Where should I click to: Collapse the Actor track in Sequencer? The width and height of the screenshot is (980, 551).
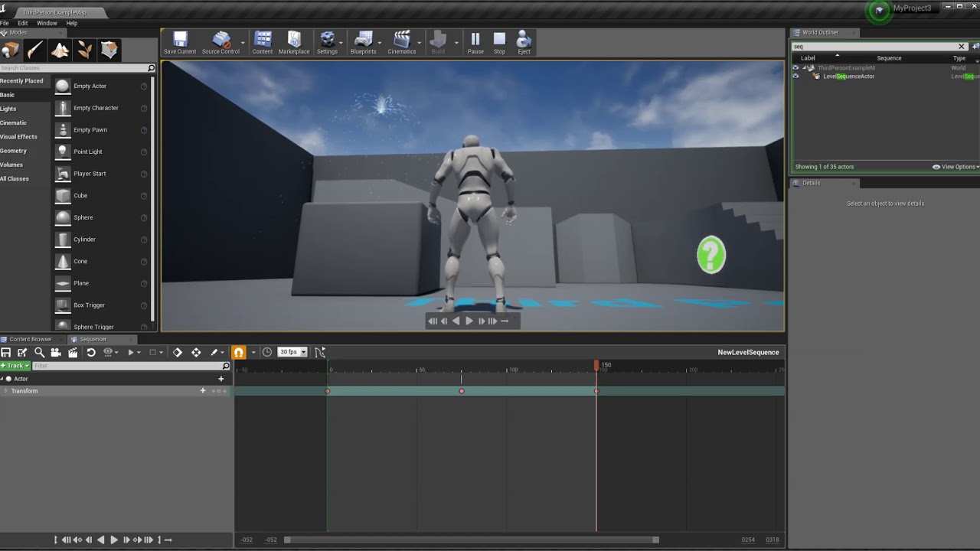2,379
